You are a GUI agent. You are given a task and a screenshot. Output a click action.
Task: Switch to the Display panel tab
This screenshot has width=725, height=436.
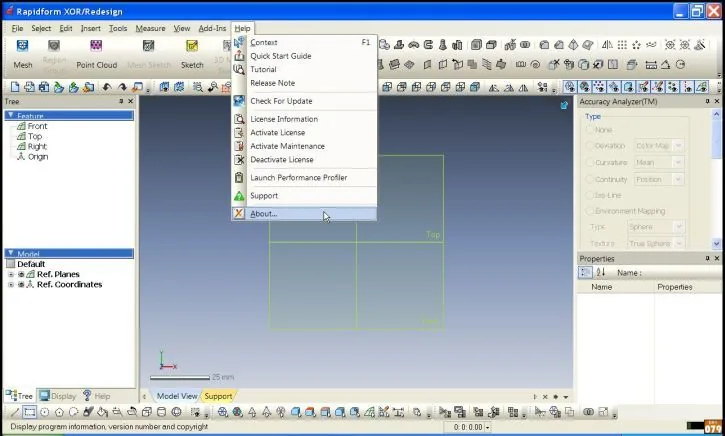(x=58, y=396)
